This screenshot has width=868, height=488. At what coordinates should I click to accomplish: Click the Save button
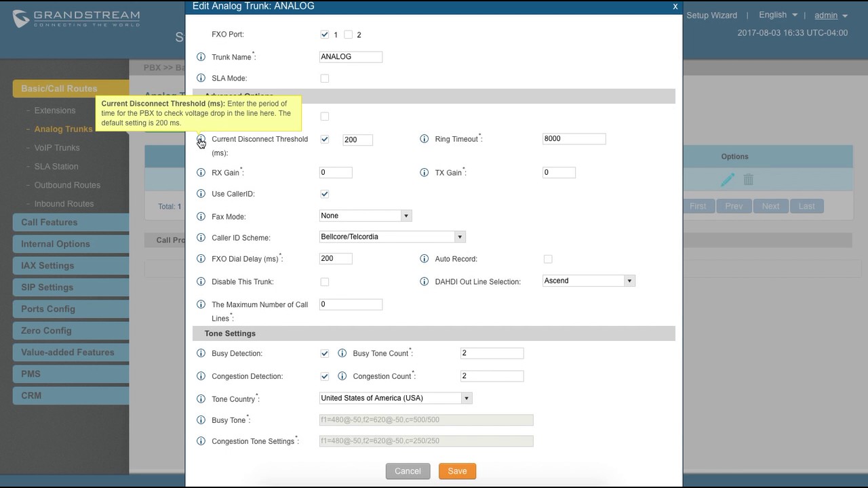(x=457, y=471)
